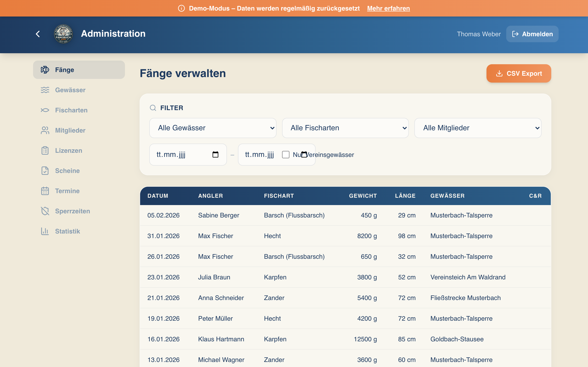Open Lizenzen via clipboard icon
The height and width of the screenshot is (367, 588).
pos(45,150)
